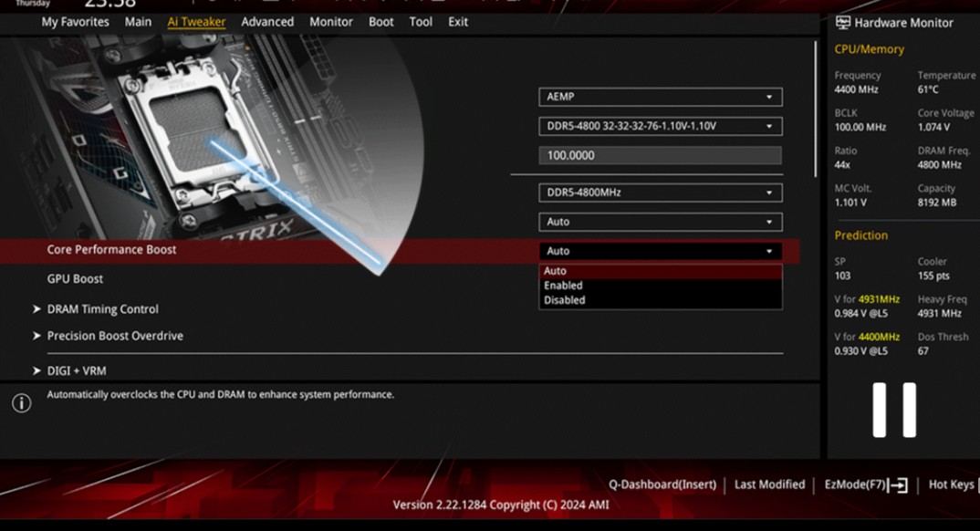Open Q-Dashboard(Insert)
Image resolution: width=980 pixels, height=531 pixels.
point(662,484)
